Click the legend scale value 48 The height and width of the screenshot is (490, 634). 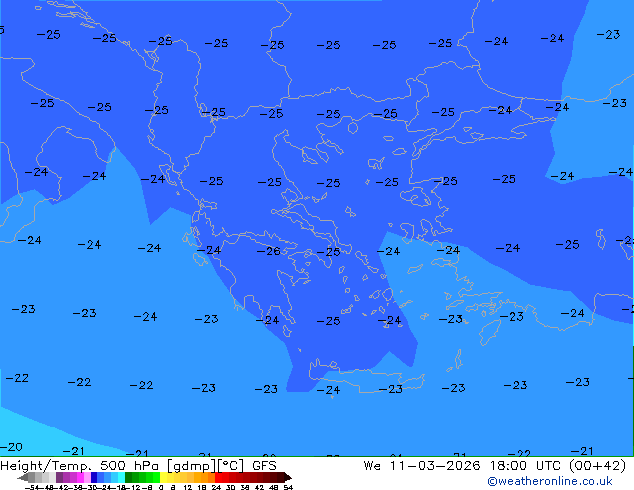[274, 487]
